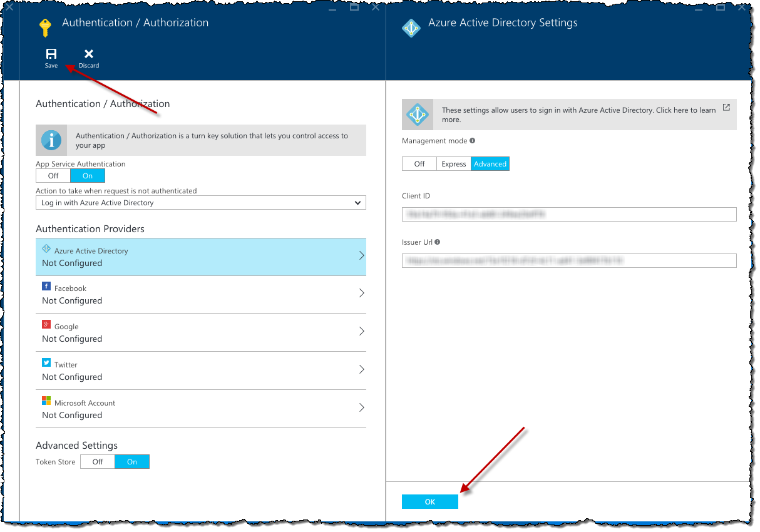Turn App Service Authentication On
Image resolution: width=760 pixels, height=532 pixels.
pos(88,176)
